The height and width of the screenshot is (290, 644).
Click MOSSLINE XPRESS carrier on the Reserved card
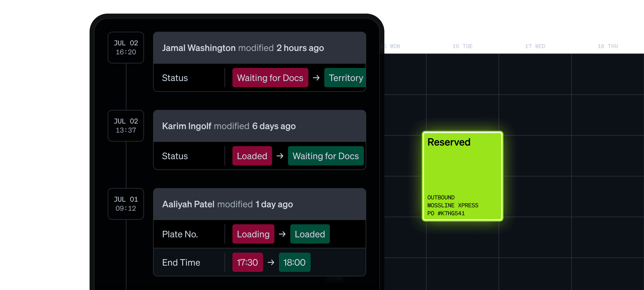[x=453, y=205]
